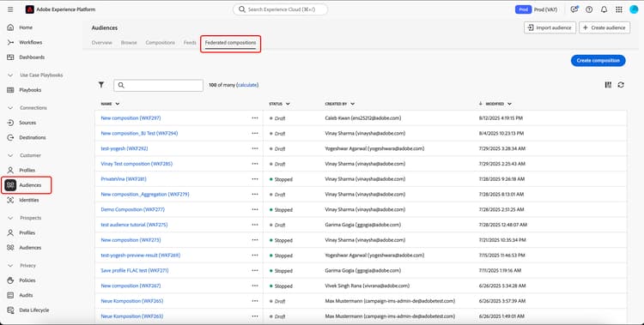Open the Prod sandbox selector
Screen dimensions: 644x325
(x=537, y=9)
